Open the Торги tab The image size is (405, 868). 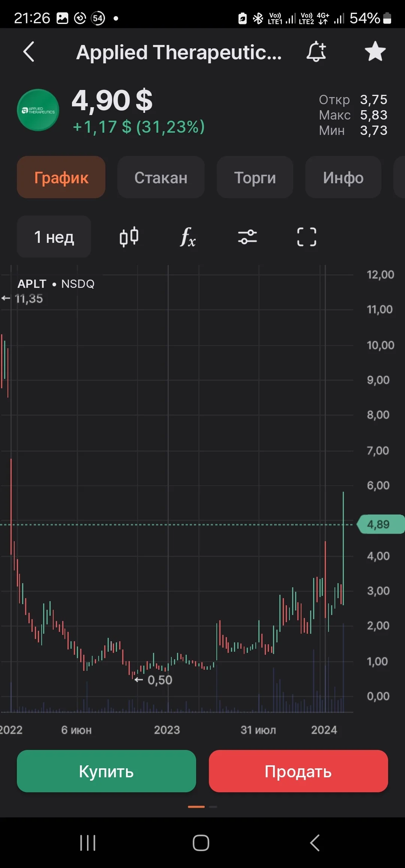[x=255, y=177]
